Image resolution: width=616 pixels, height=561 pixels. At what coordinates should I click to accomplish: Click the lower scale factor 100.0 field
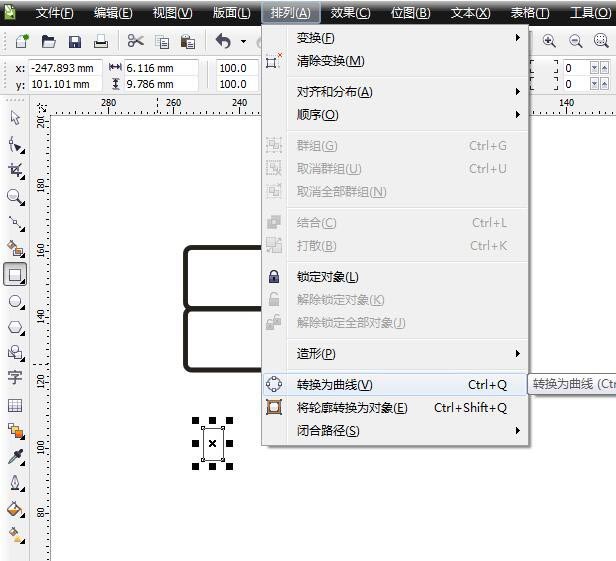[237, 84]
